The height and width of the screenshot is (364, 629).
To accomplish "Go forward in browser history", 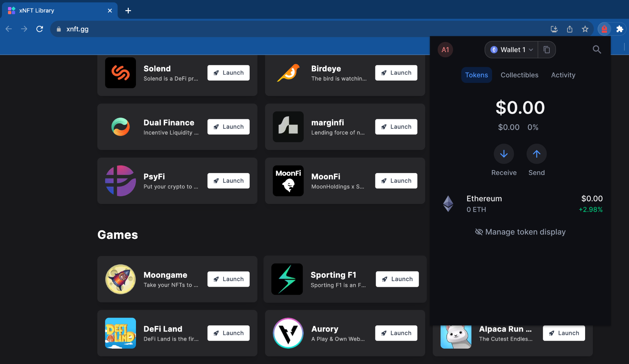I will pyautogui.click(x=24, y=29).
